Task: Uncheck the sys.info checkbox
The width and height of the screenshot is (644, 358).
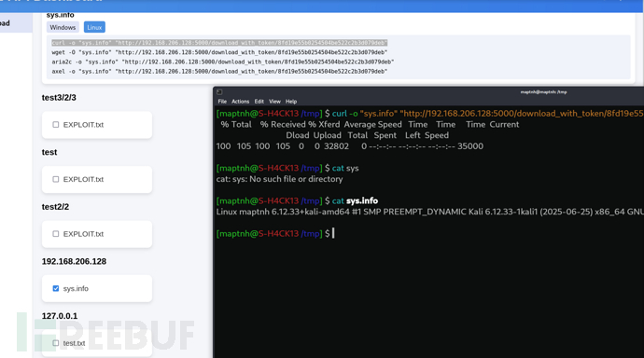Action: point(56,289)
